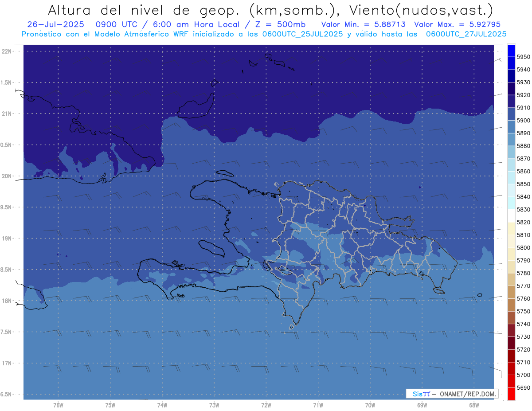Click the "5720" legend label
The height and width of the screenshot is (411, 532).
pos(523,349)
